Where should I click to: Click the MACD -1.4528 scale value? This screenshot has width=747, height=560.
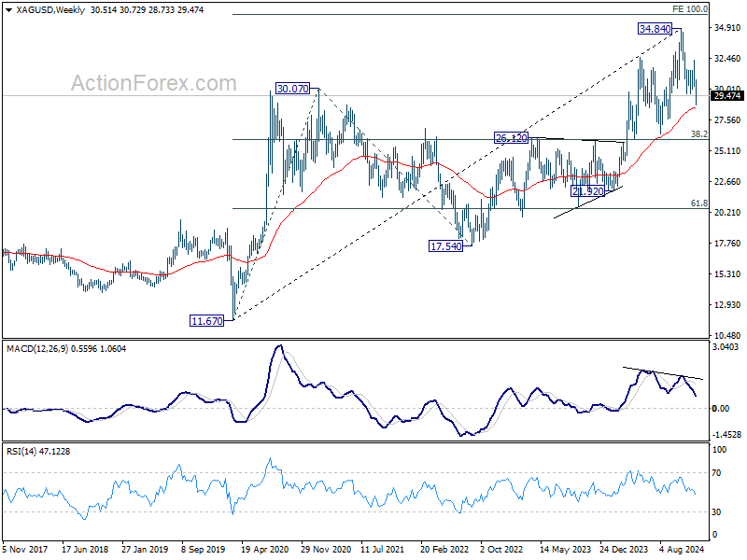(x=726, y=435)
